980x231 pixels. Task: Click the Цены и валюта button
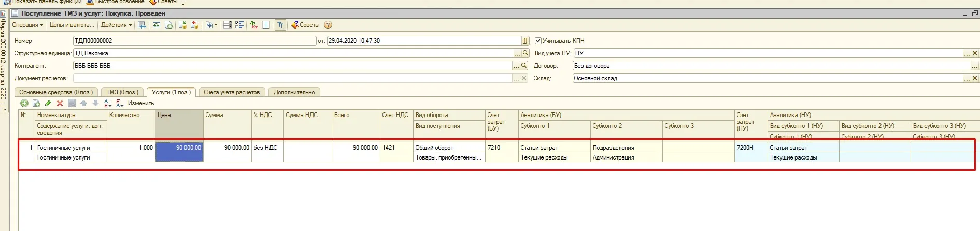pos(72,25)
